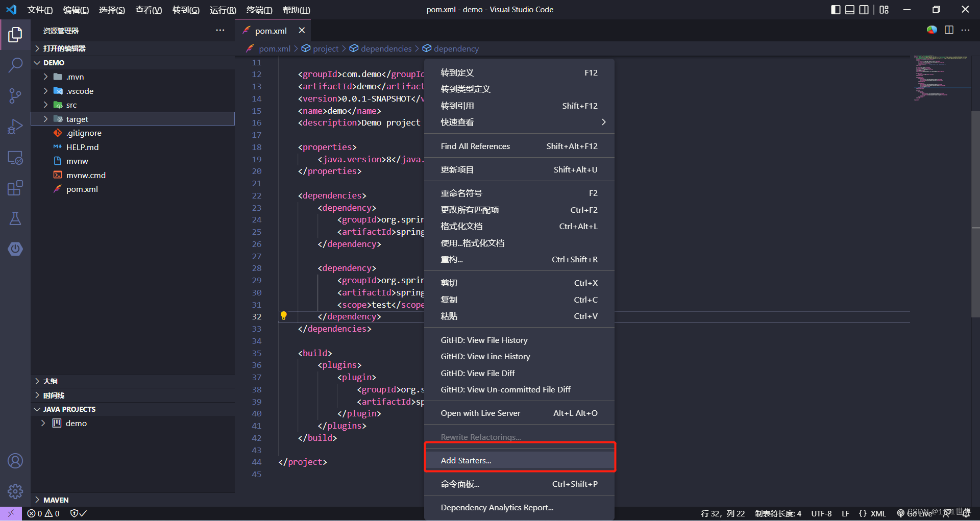Click the notifications bell in the status bar
The height and width of the screenshot is (521, 980).
click(966, 513)
